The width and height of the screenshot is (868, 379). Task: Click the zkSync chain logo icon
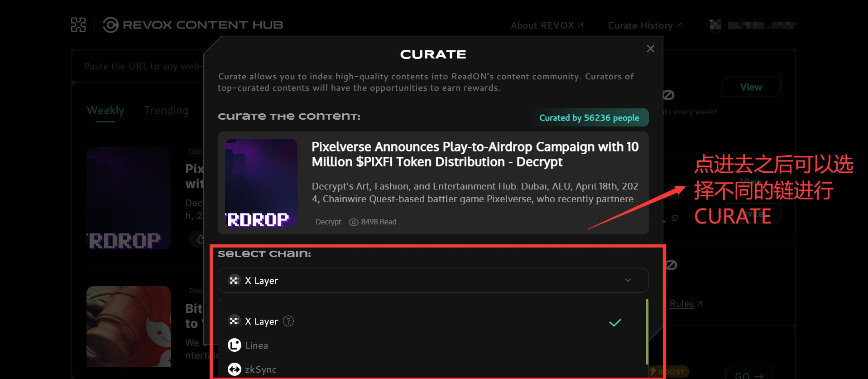(235, 369)
